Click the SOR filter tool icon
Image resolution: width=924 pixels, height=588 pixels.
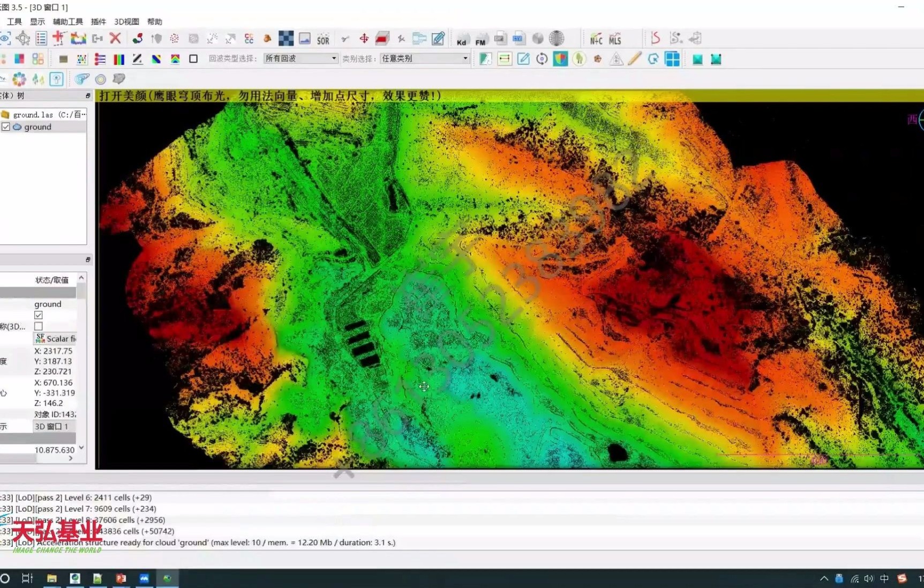click(x=323, y=39)
